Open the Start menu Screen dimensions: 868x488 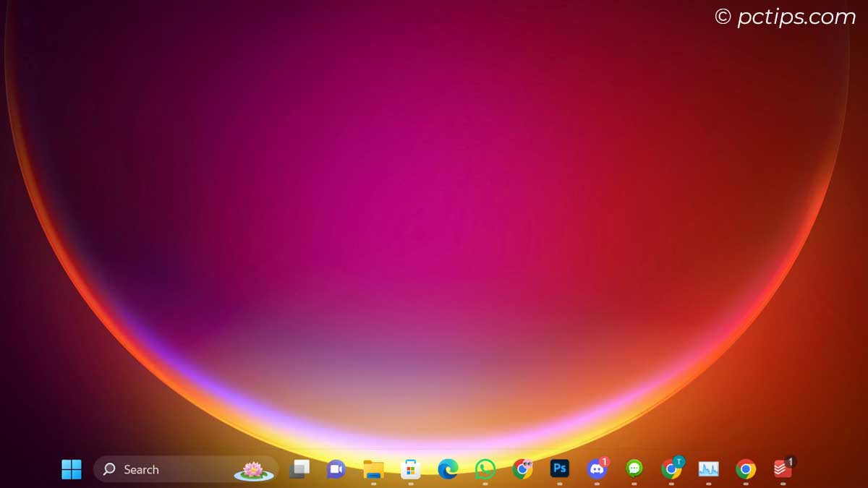(71, 469)
